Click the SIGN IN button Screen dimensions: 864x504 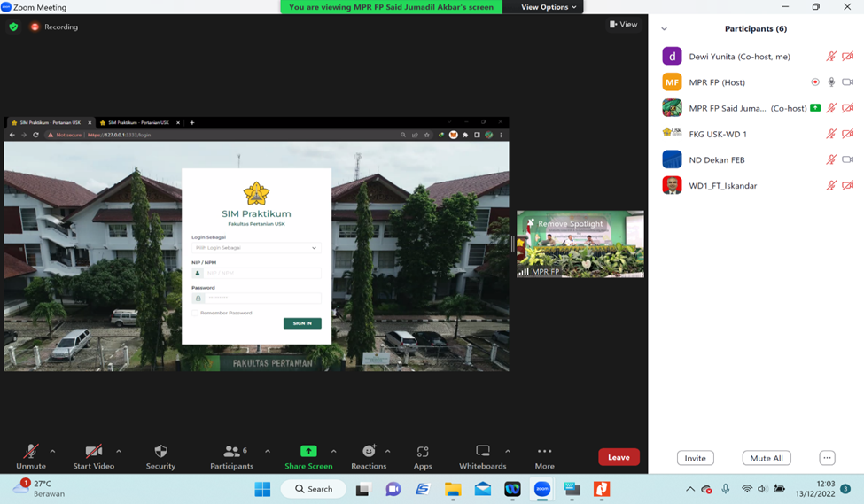click(302, 323)
